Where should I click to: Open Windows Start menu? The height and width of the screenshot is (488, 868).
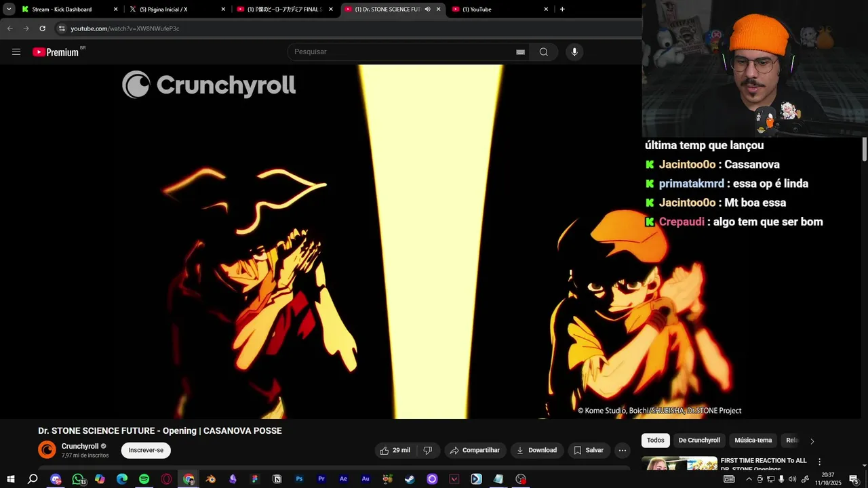point(11,479)
